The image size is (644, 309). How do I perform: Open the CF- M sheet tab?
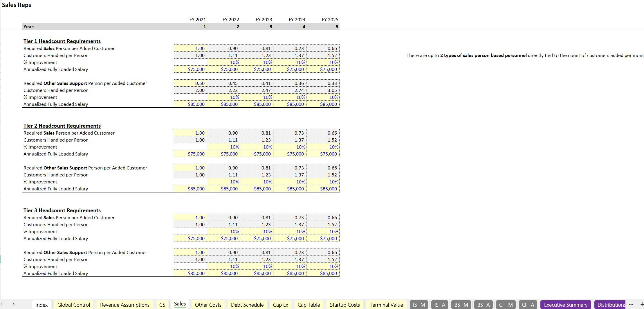point(506,305)
